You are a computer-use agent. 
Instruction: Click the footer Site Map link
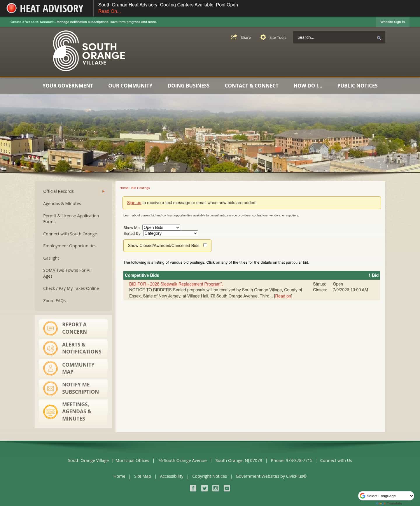pyautogui.click(x=143, y=476)
